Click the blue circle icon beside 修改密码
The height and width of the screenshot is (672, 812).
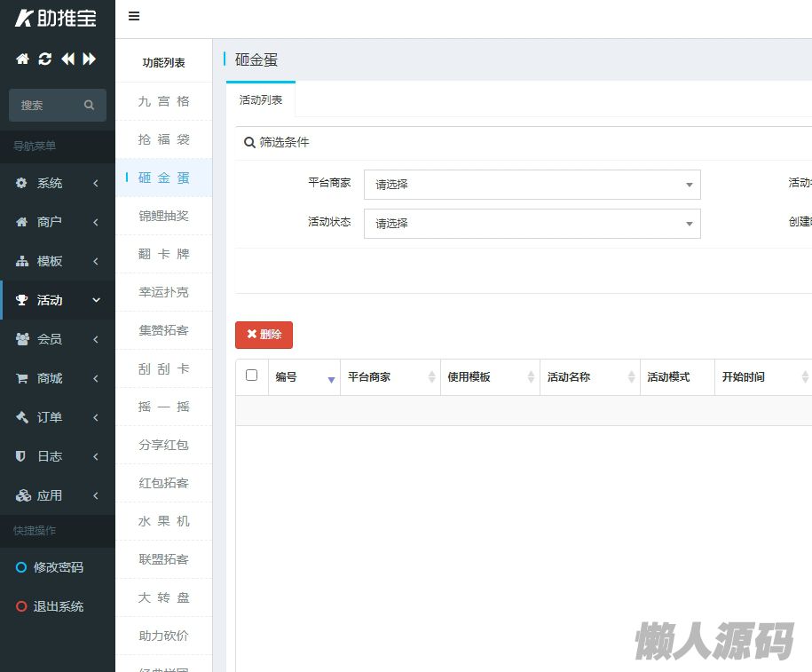(21, 567)
